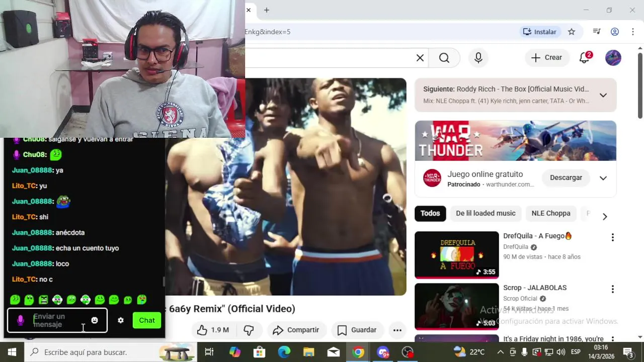Image resolution: width=644 pixels, height=362 pixels.
Task: Open Chrome three-dot menu
Action: 633,32
